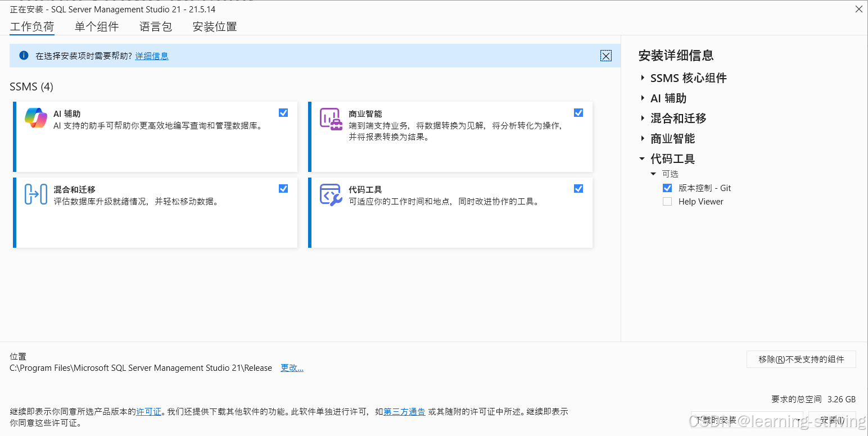This screenshot has width=868, height=436.
Task: Collapse the 可选 subsection
Action: coord(653,174)
